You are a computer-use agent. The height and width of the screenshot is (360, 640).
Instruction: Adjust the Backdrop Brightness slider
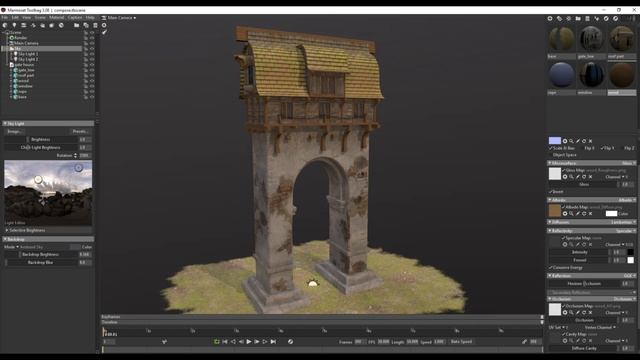pyautogui.click(x=41, y=254)
